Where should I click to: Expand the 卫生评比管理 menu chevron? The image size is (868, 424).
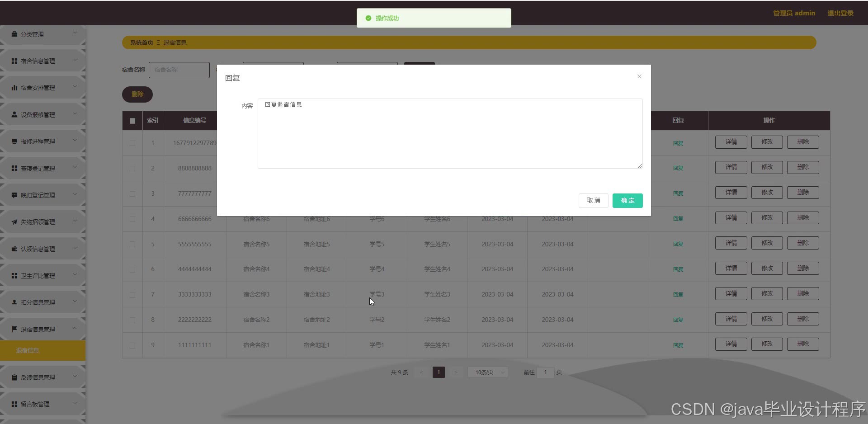coord(75,274)
